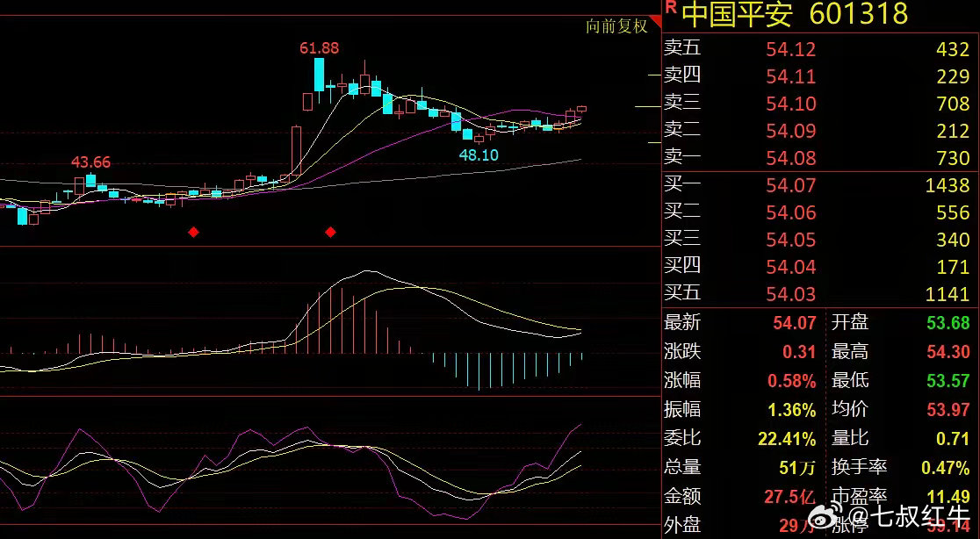This screenshot has height=539, width=980.
Task: Click the 买五 volume 1141
Action: pyautogui.click(x=948, y=294)
